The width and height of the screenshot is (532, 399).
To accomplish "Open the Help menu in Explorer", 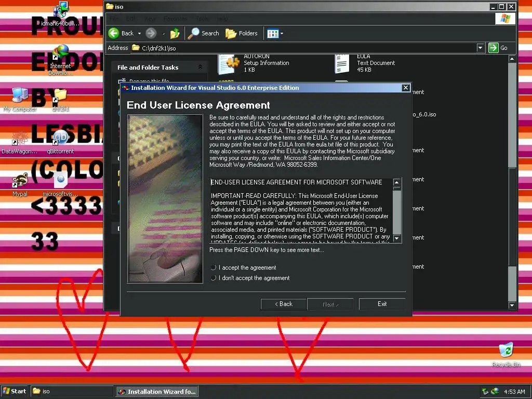I will [x=222, y=19].
